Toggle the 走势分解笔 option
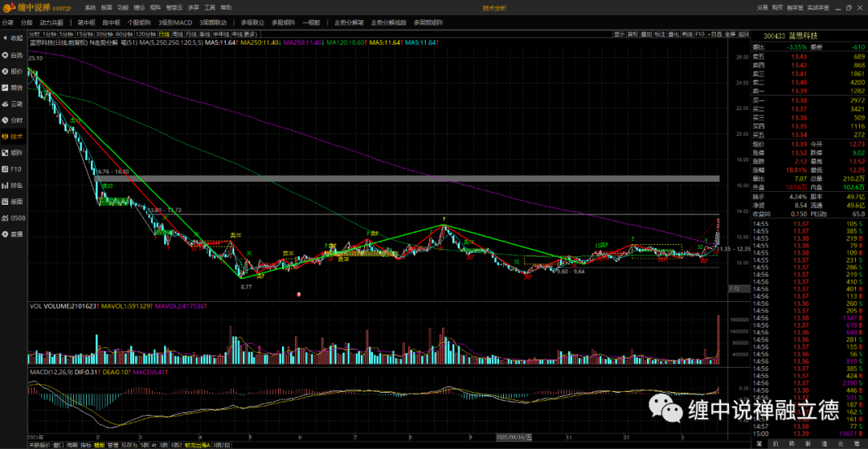The height and width of the screenshot is (449, 868). click(x=349, y=22)
